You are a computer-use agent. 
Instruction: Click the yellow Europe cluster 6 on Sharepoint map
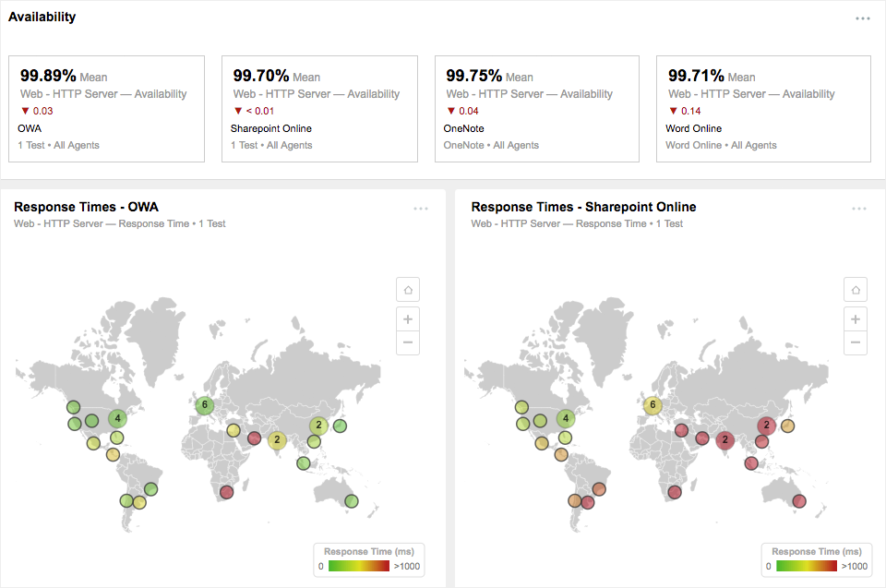[653, 404]
